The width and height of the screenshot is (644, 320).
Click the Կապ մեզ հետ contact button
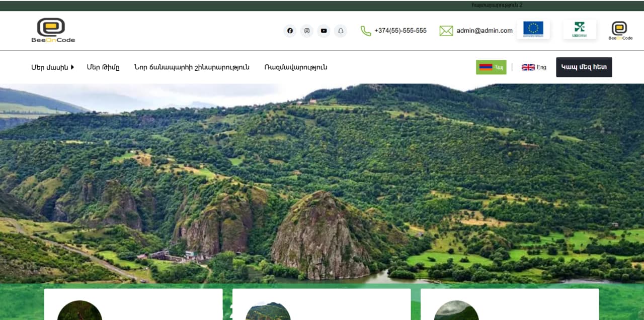pyautogui.click(x=584, y=67)
